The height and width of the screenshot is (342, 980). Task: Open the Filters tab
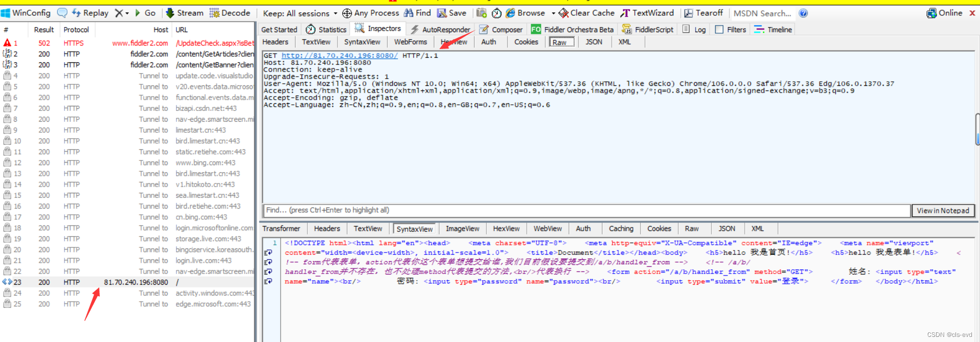click(x=730, y=30)
